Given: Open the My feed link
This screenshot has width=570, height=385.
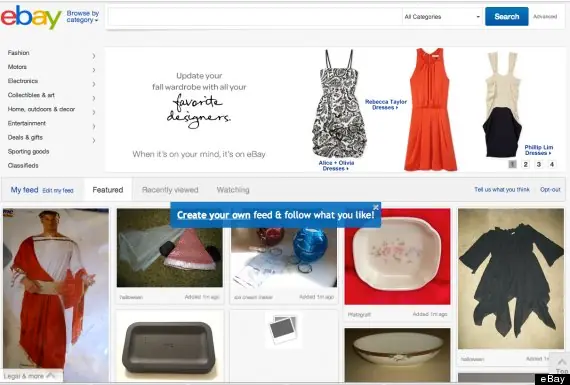Looking at the screenshot, I should [x=24, y=190].
